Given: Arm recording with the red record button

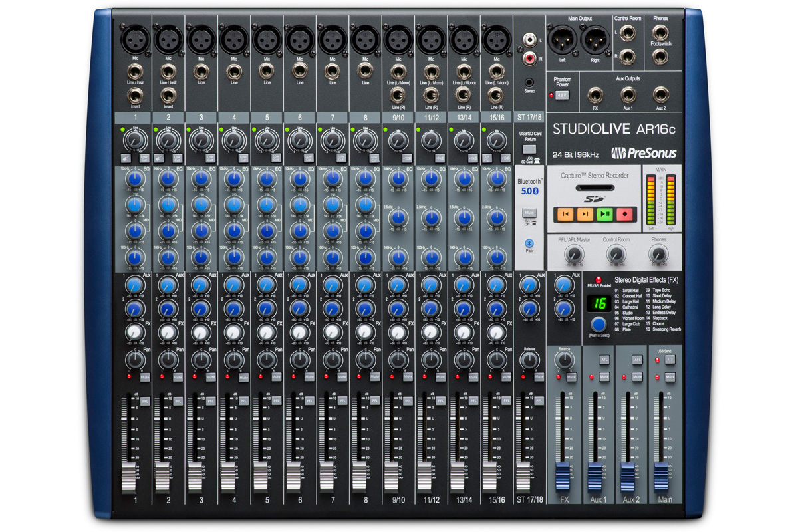Looking at the screenshot, I should (x=624, y=214).
